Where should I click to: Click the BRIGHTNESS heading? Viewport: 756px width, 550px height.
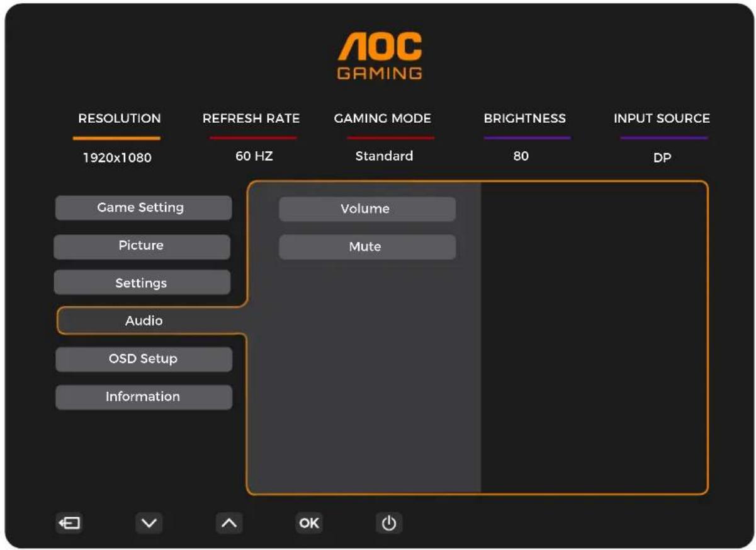(x=525, y=118)
